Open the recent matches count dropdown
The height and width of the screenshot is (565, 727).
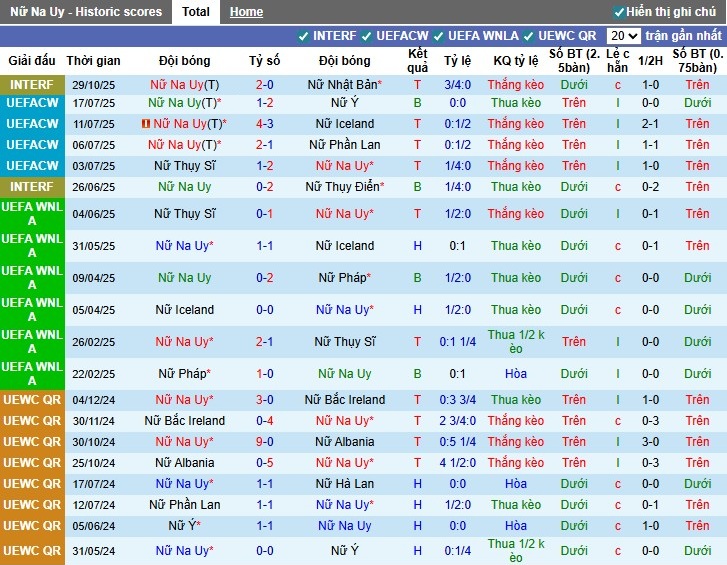pyautogui.click(x=623, y=36)
